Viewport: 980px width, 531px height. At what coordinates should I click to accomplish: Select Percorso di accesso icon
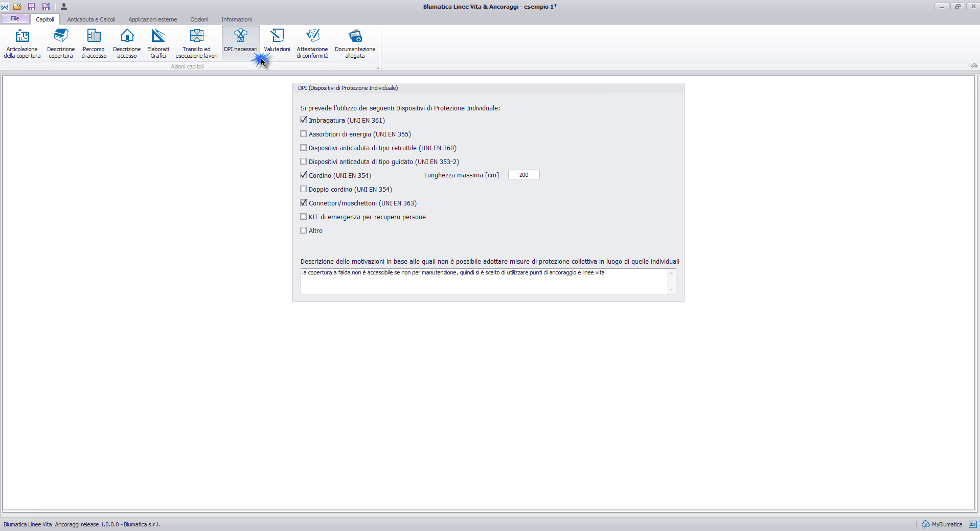(94, 43)
